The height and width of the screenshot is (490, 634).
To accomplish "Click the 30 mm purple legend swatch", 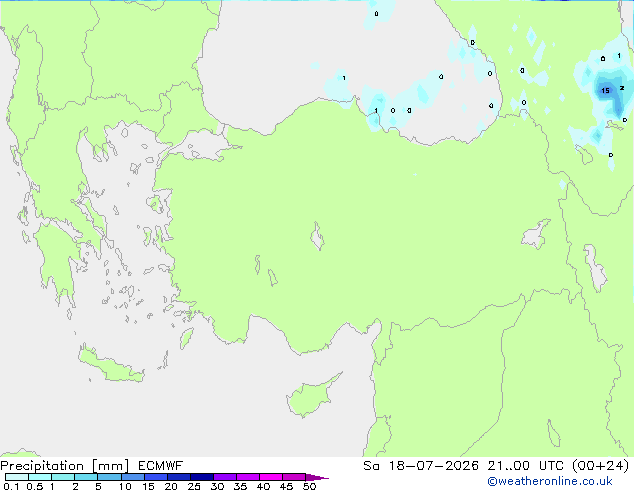I will click(x=225, y=477).
